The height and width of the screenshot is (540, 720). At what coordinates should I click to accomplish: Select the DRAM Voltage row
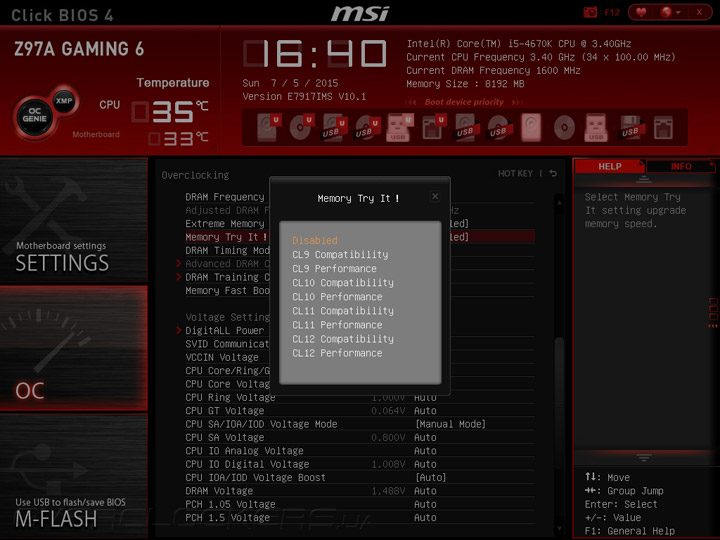[x=360, y=491]
